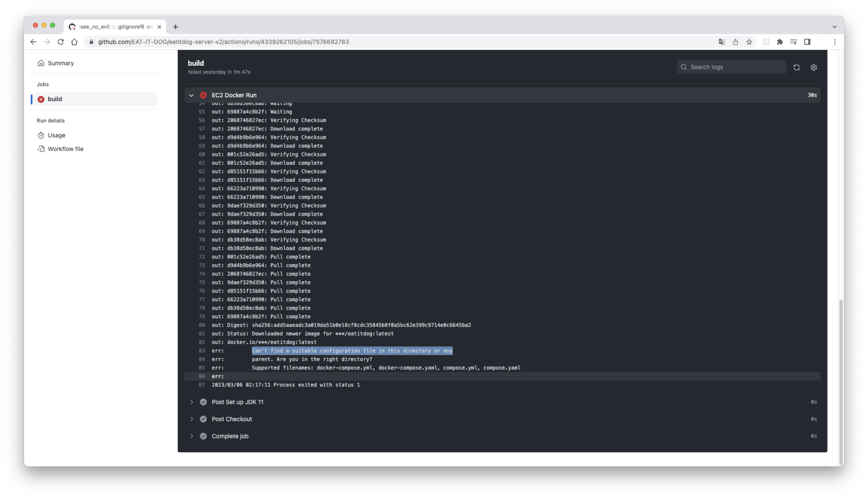
Task: Open the Usage run details
Action: tap(56, 135)
